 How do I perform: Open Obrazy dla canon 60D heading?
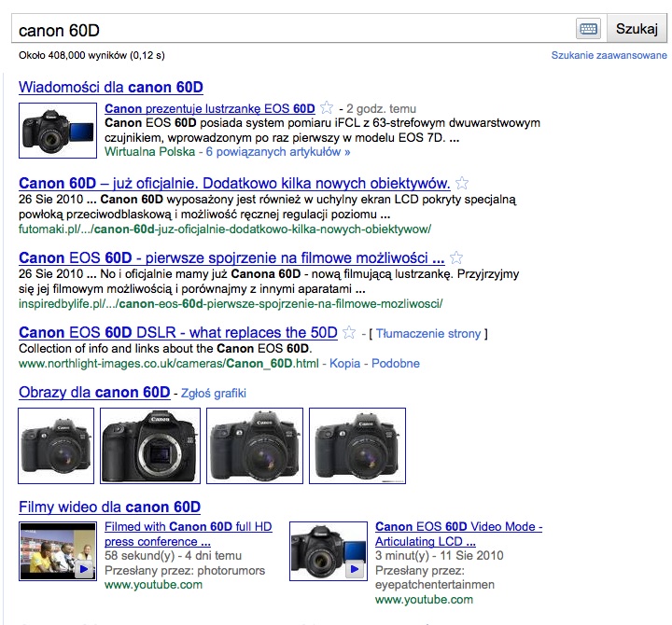click(94, 392)
